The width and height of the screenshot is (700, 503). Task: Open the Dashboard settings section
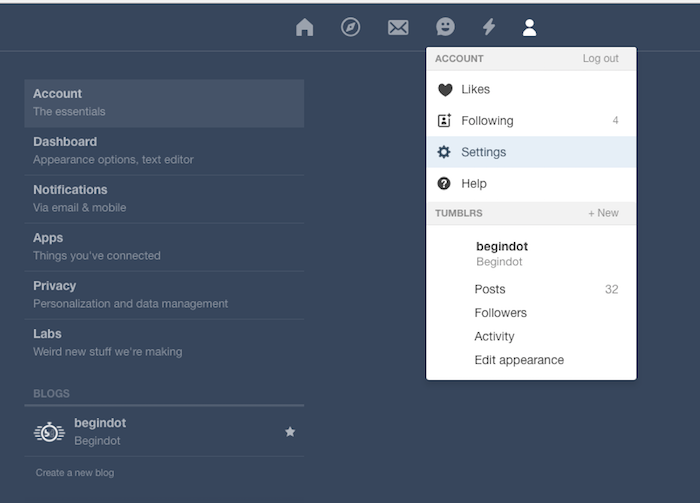[164, 151]
